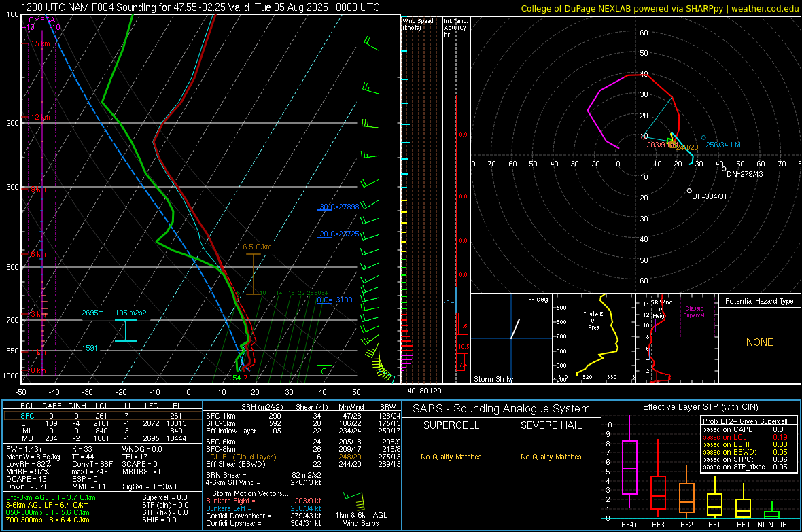Click the red 'based on LCL:' row
The height and width of the screenshot is (532, 802).
pos(745,437)
